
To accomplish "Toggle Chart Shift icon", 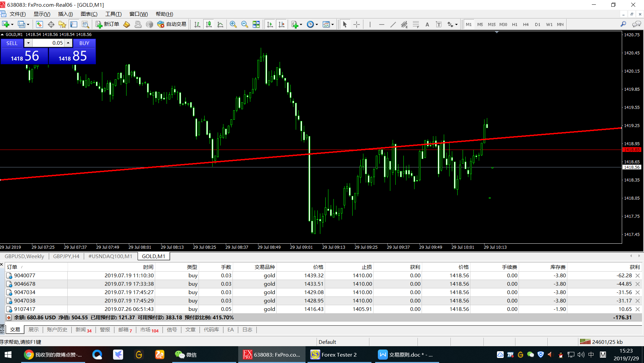I will 281,24.
